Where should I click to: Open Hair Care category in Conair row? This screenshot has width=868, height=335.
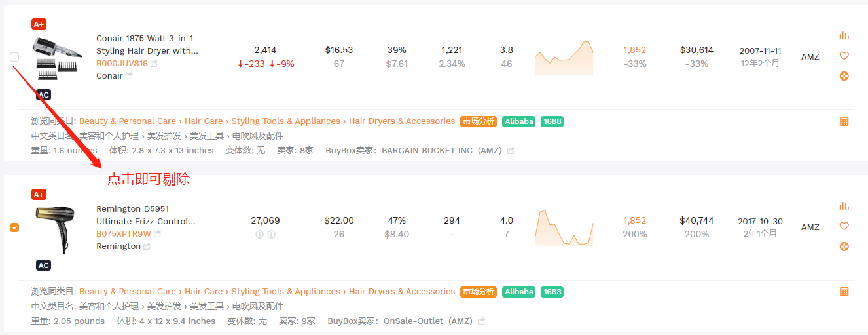click(204, 121)
